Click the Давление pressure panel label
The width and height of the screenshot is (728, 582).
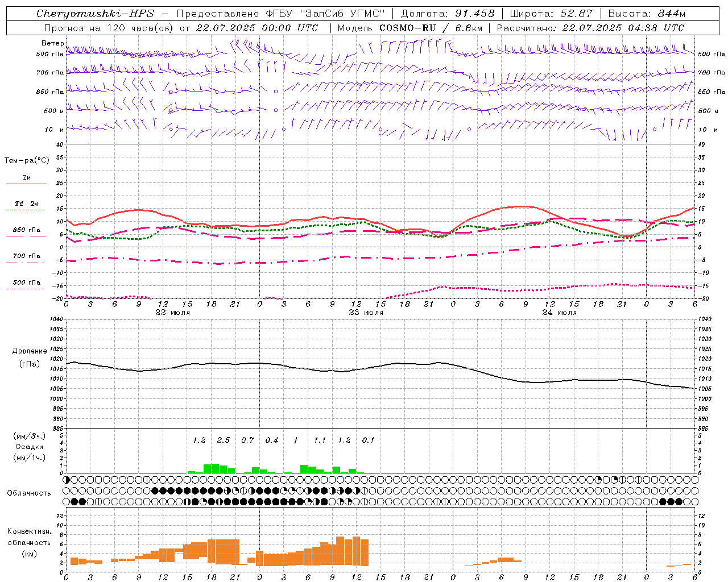pyautogui.click(x=29, y=351)
